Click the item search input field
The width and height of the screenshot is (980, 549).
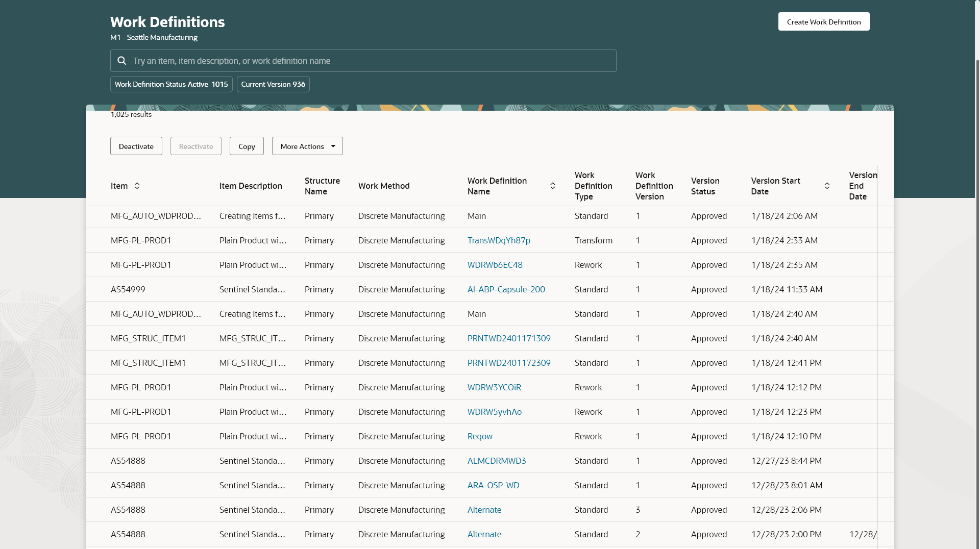(363, 61)
